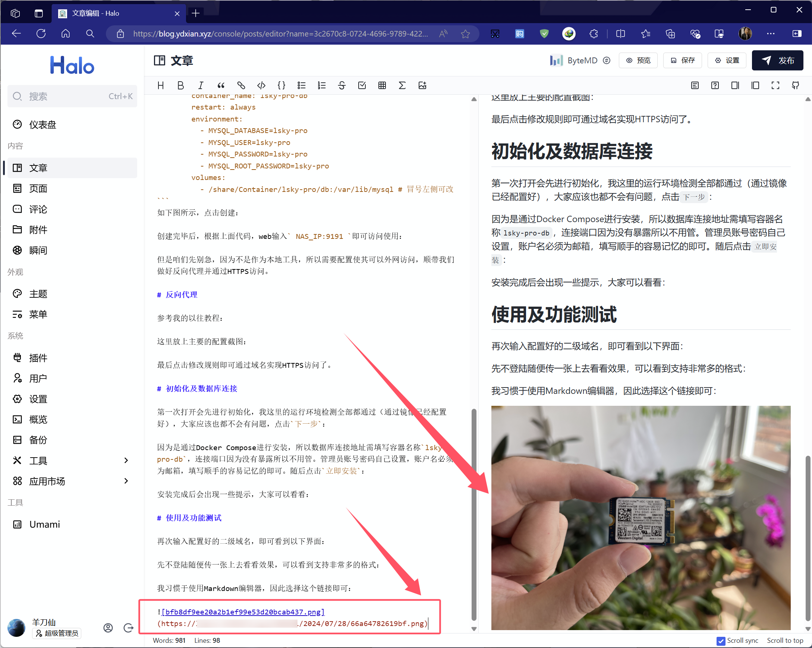This screenshot has height=648, width=812.
Task: Open the browser profile avatar
Action: tap(745, 34)
